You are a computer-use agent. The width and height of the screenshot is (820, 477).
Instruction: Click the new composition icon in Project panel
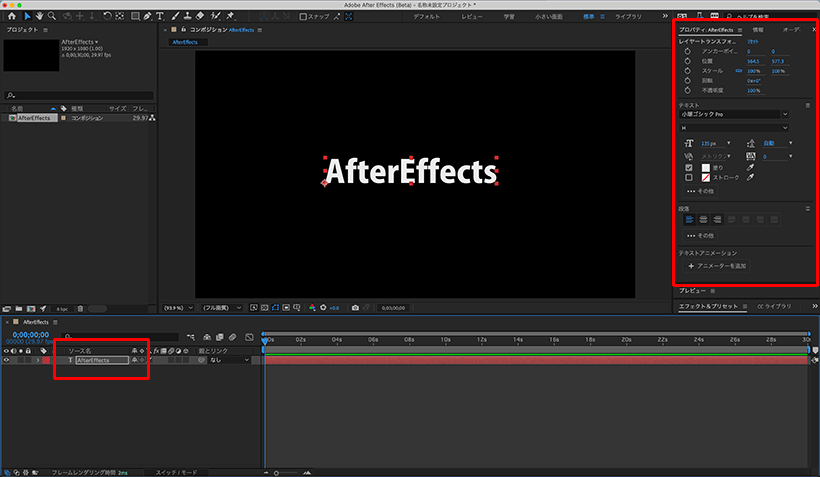pyautogui.click(x=31, y=309)
